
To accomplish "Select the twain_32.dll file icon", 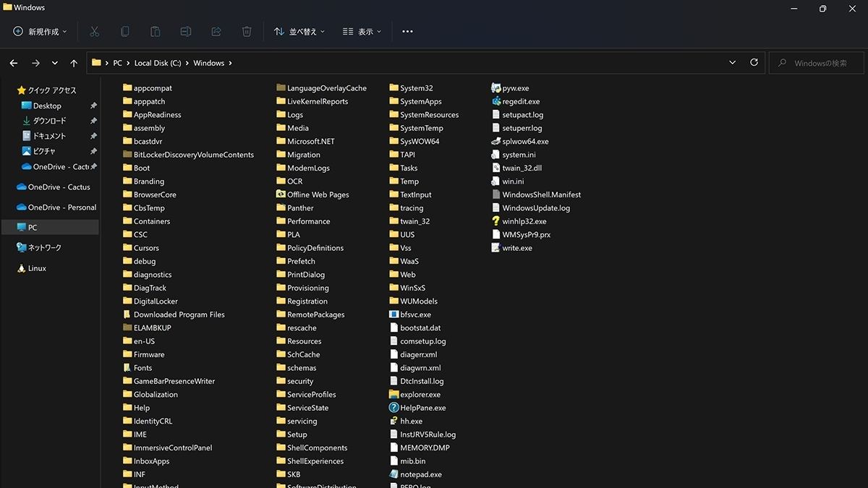I will [495, 168].
